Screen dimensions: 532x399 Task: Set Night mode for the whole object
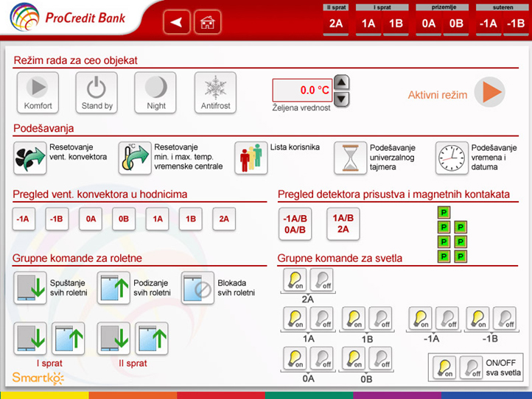point(155,92)
